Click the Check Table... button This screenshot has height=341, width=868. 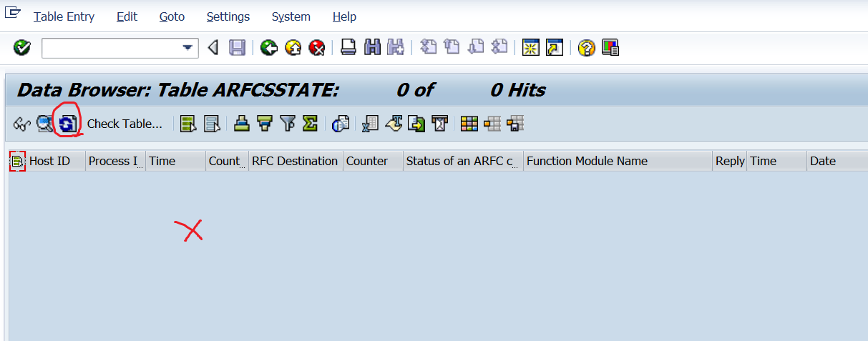pos(125,124)
